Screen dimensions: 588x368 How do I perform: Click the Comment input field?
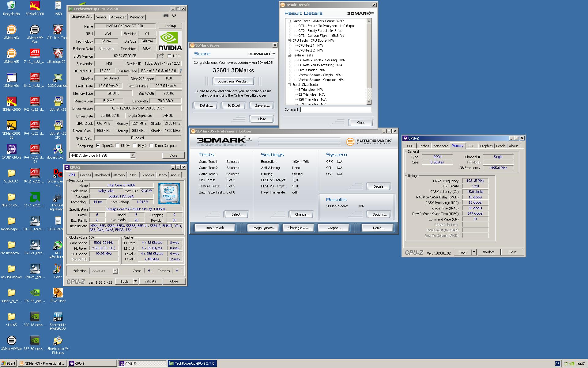(x=336, y=109)
